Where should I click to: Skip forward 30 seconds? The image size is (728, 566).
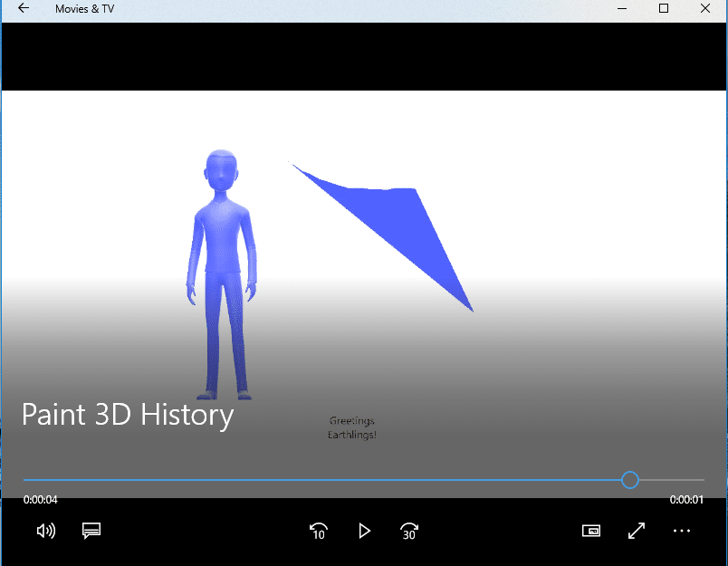(409, 532)
